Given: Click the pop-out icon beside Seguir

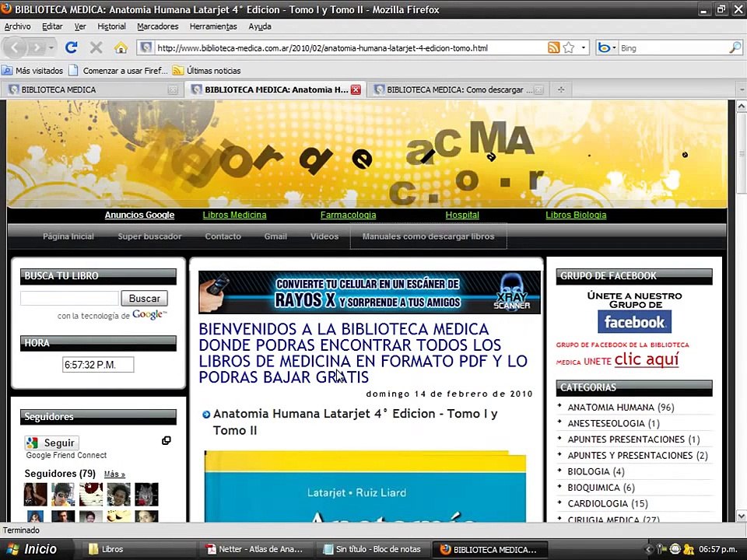Looking at the screenshot, I should click(167, 440).
